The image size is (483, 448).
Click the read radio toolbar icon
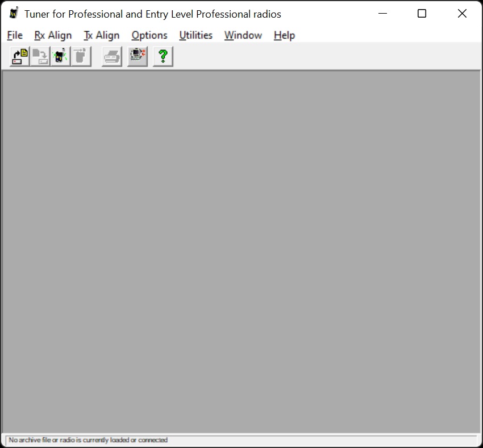61,56
